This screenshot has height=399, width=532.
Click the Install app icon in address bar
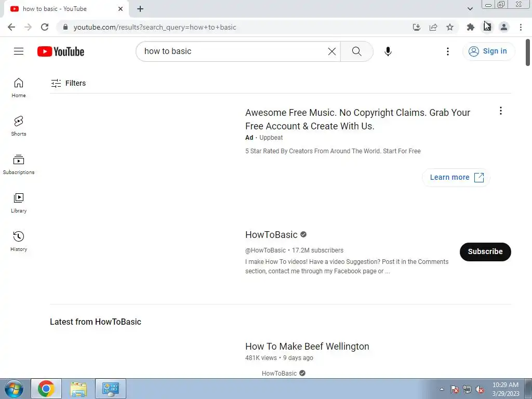tap(416, 27)
